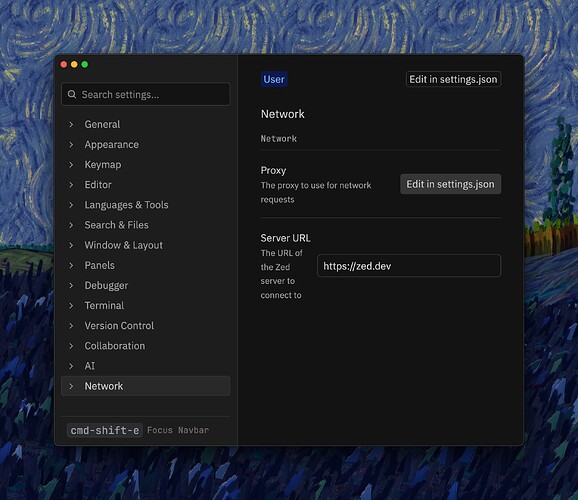Expand the Search & Files chevron
The height and width of the screenshot is (500, 578).
point(71,225)
